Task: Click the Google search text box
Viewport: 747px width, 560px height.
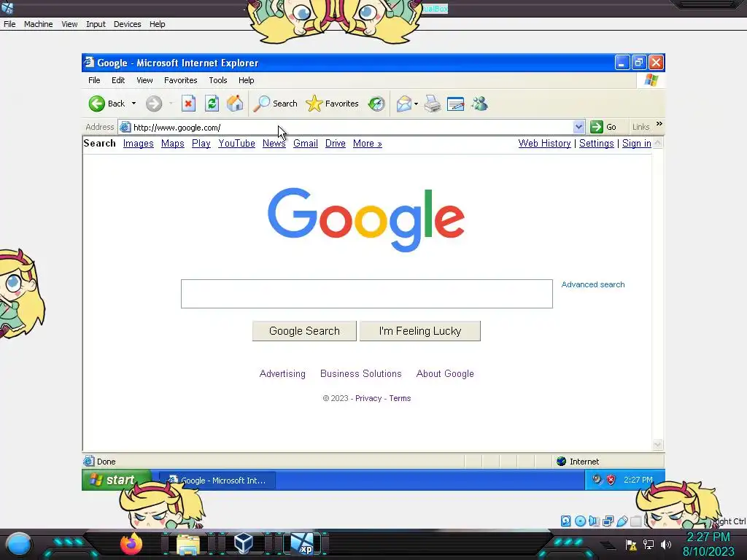Action: [367, 294]
